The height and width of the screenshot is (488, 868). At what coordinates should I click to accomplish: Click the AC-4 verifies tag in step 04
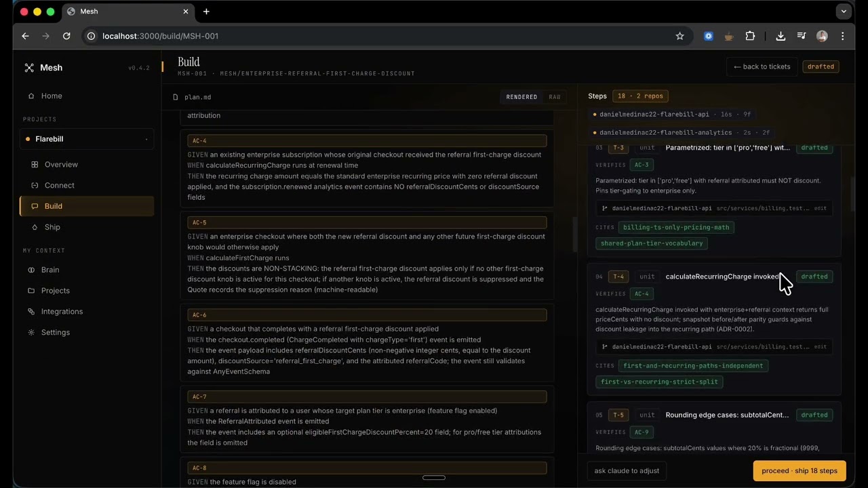[x=642, y=294]
